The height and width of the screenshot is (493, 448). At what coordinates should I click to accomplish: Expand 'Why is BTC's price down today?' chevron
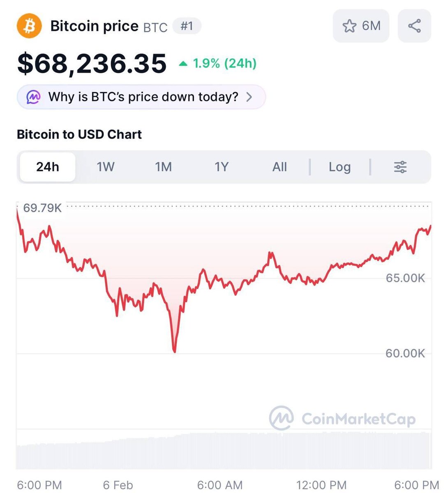249,97
